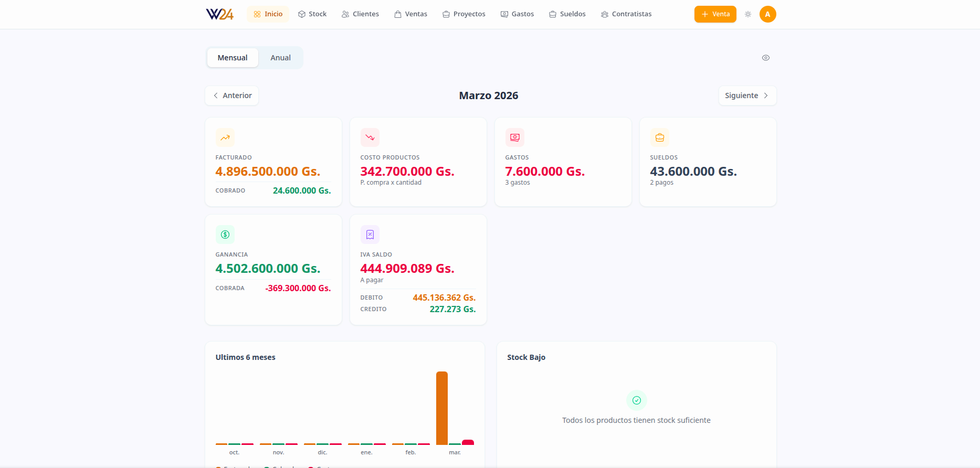Go to Anterior month
980x468 pixels.
point(232,95)
